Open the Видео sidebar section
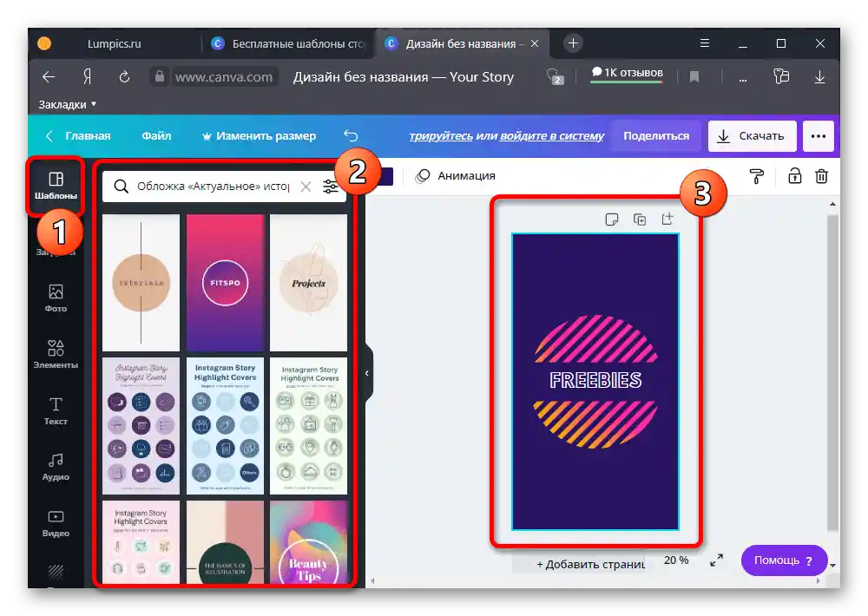This screenshot has width=868, height=616. click(56, 523)
